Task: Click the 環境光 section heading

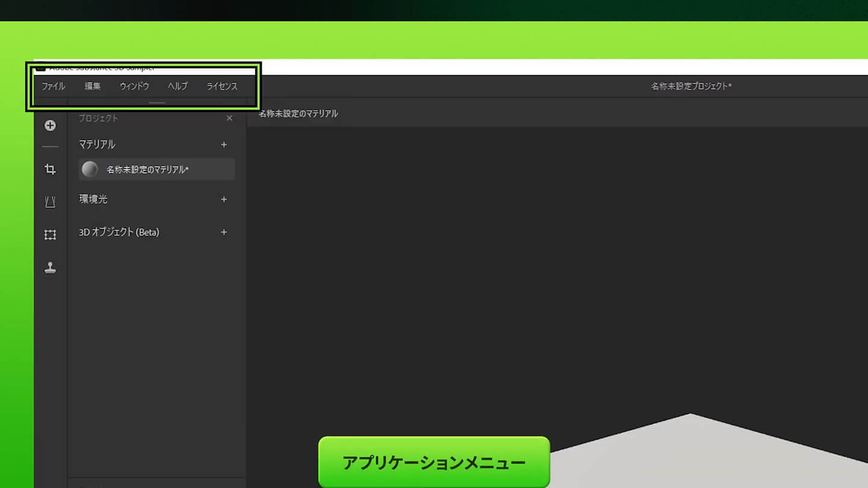Action: [x=93, y=199]
